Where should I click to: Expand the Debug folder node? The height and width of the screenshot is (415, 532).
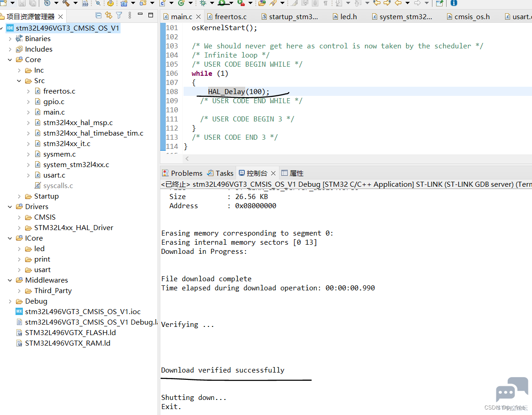[10, 301]
